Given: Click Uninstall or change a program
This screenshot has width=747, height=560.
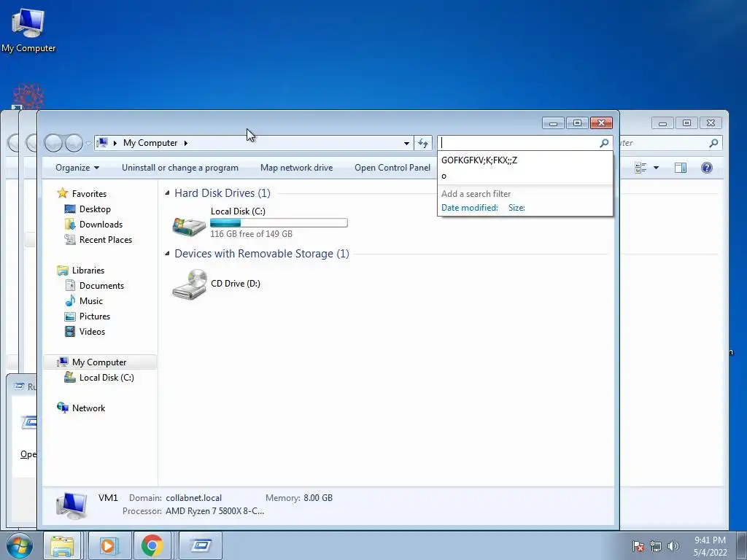Looking at the screenshot, I should pos(180,168).
